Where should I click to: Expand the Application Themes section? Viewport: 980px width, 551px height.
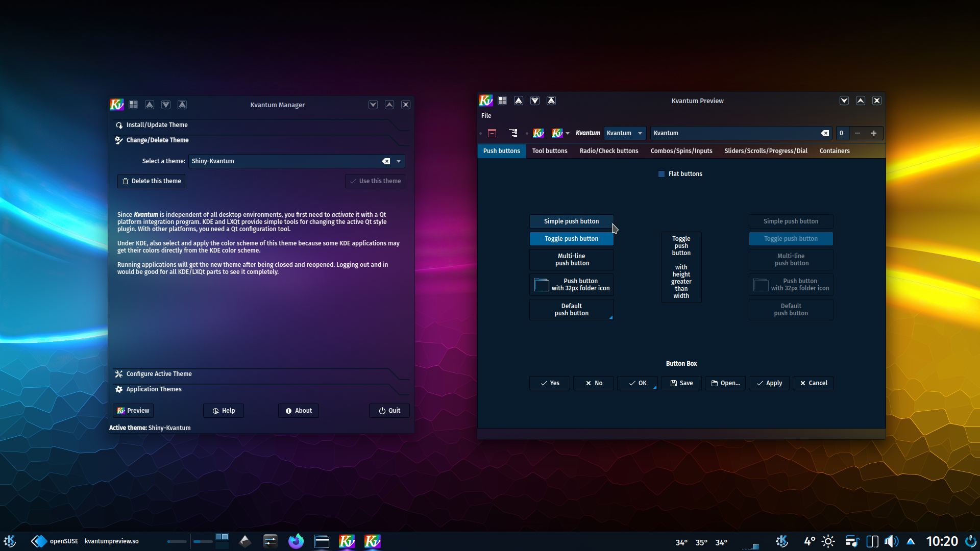[260, 389]
